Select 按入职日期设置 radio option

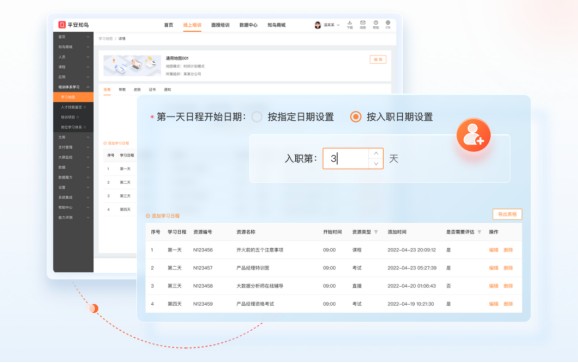pyautogui.click(x=356, y=117)
